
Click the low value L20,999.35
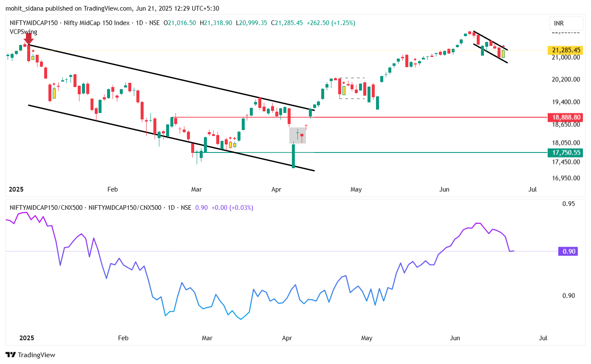click(252, 23)
